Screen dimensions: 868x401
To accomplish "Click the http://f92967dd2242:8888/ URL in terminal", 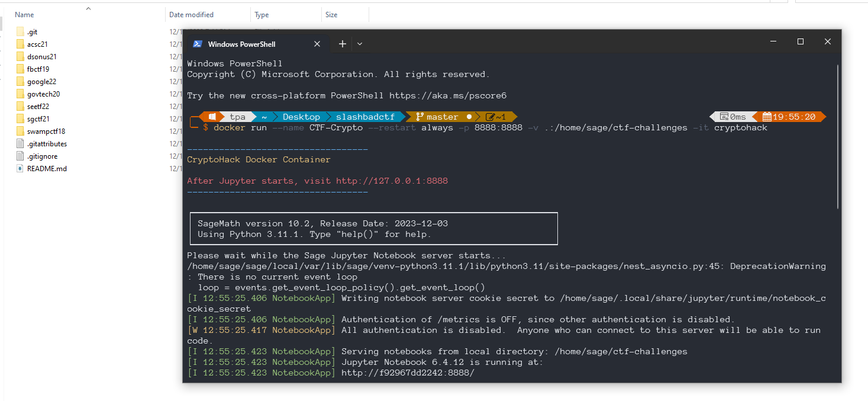I will pyautogui.click(x=408, y=373).
